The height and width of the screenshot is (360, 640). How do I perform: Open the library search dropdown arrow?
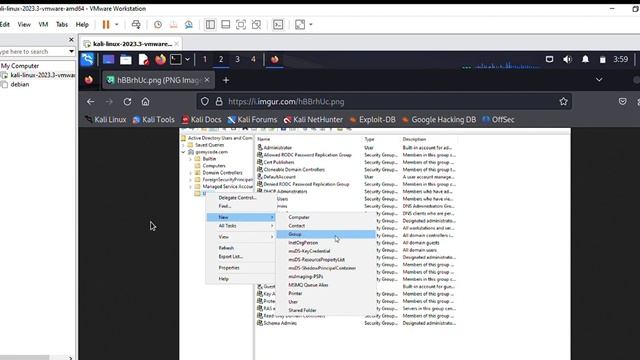(x=71, y=52)
